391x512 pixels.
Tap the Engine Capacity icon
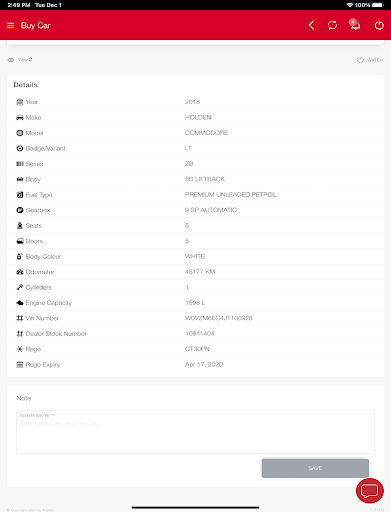[x=20, y=303]
